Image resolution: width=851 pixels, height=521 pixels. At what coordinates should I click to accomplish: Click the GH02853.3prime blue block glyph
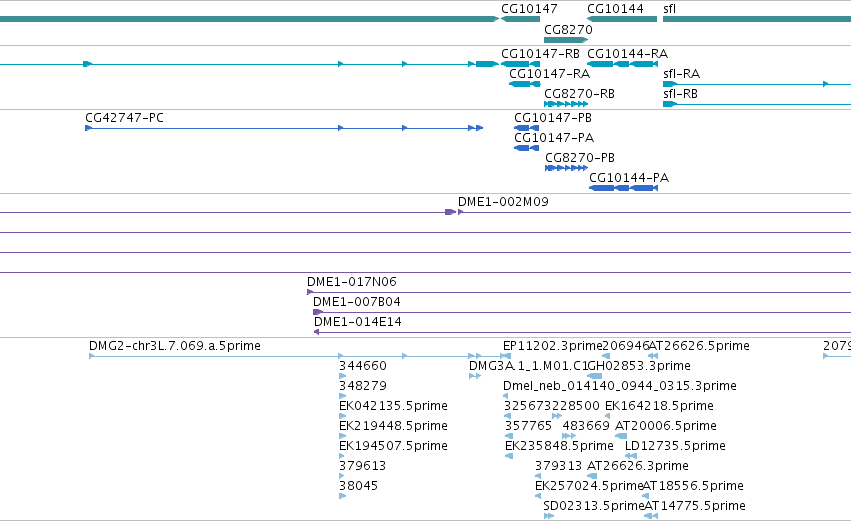(595, 376)
